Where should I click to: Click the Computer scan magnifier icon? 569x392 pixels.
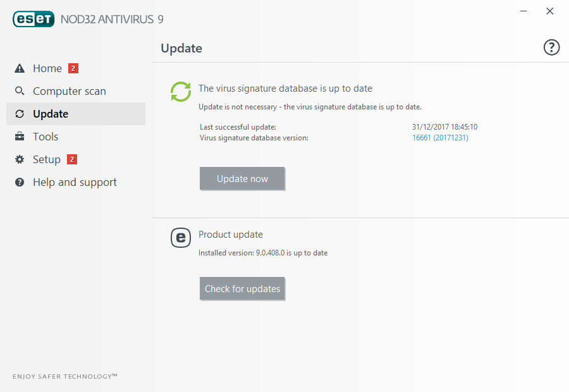[20, 91]
